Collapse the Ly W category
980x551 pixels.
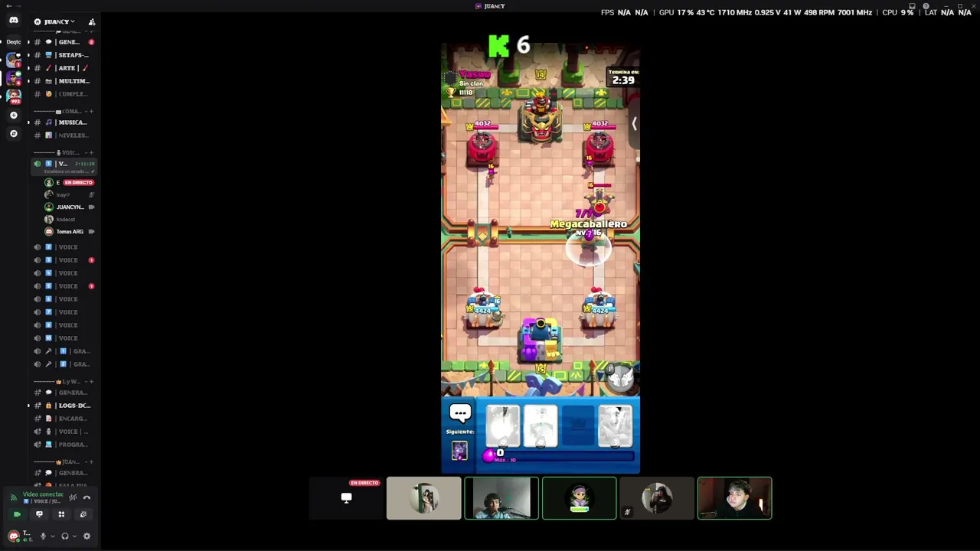[x=60, y=381]
